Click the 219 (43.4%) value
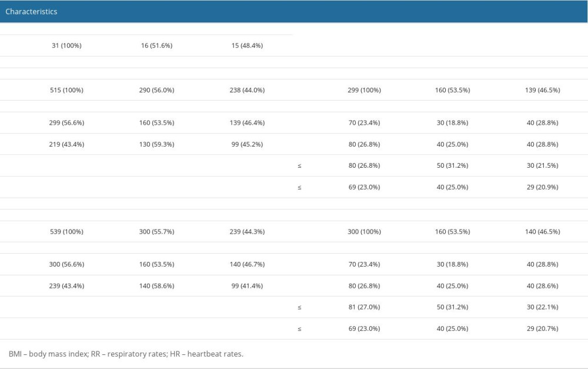588x369 pixels. [66, 144]
